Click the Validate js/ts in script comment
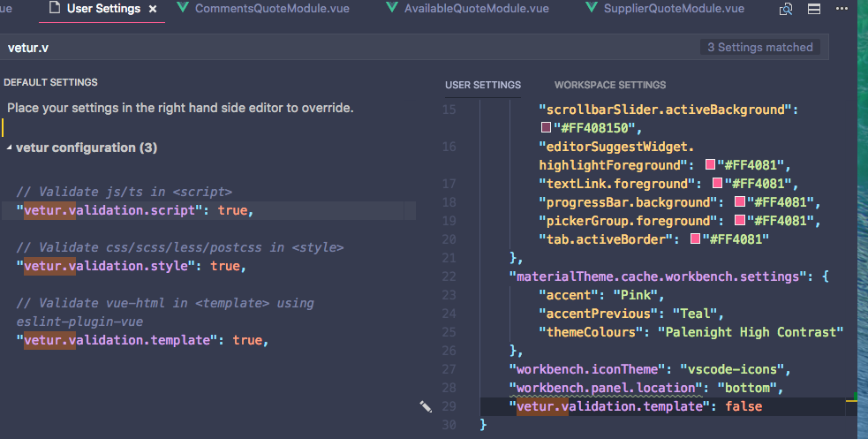 pyautogui.click(x=124, y=192)
